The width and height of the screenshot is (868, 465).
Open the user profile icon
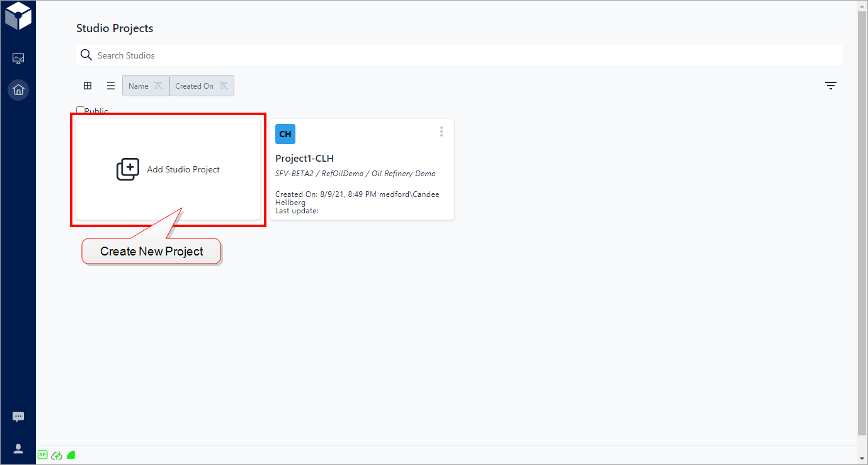click(x=18, y=449)
